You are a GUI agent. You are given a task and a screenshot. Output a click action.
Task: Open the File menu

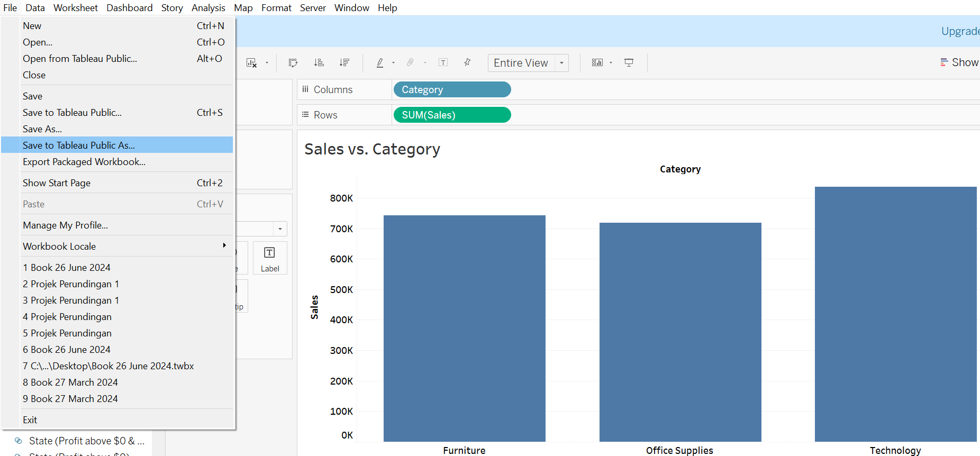tap(10, 8)
